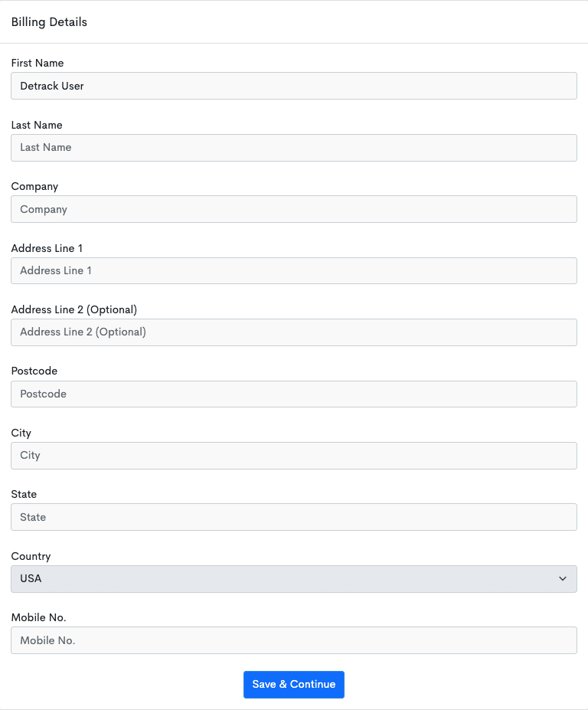Click into the Mobile No. field
Viewport: 588px width, 710px height.
click(x=294, y=640)
